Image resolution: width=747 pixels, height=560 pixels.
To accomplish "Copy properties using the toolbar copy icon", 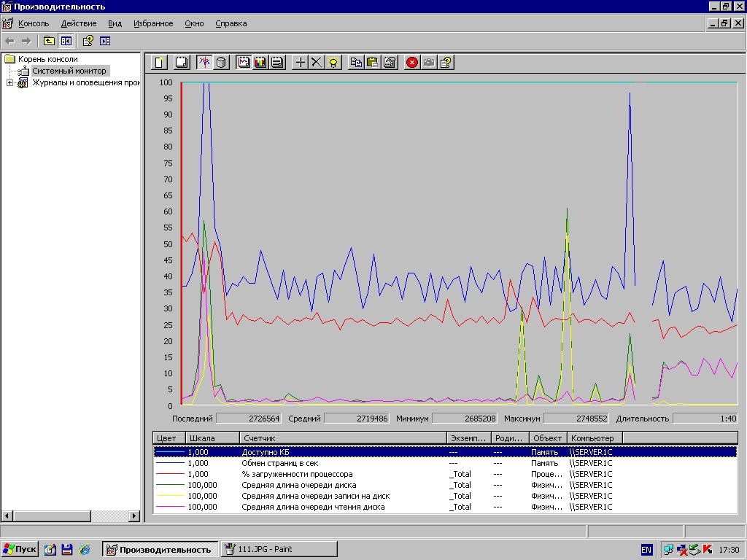I will coord(356,63).
